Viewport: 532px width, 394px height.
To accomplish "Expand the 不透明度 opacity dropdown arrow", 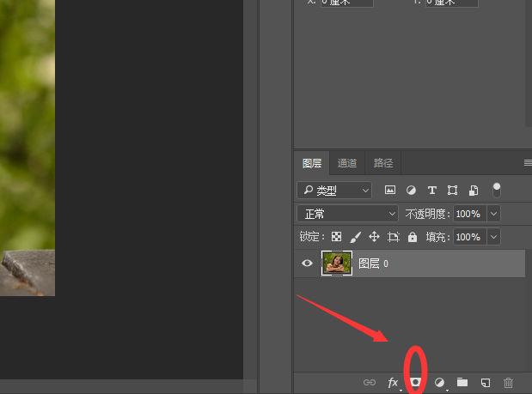I will point(494,213).
